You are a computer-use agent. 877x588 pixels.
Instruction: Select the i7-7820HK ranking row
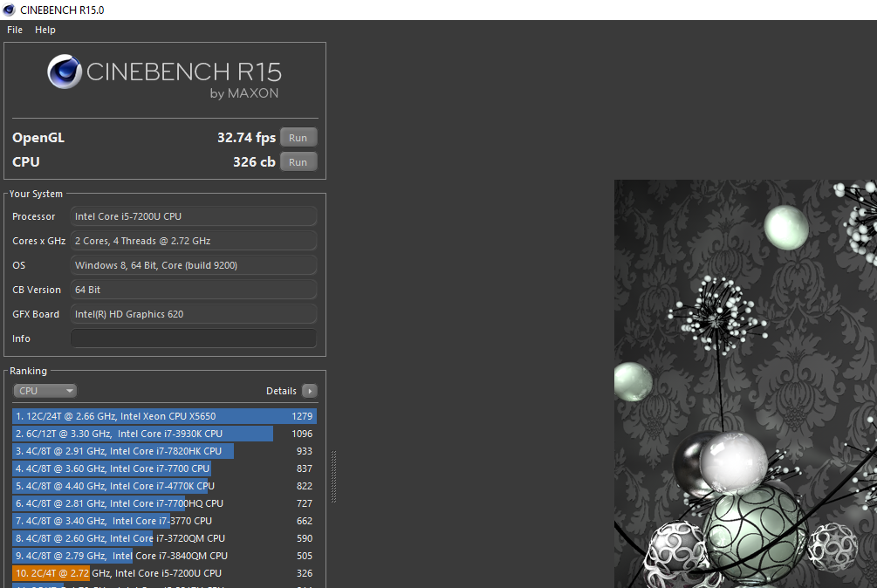164,450
